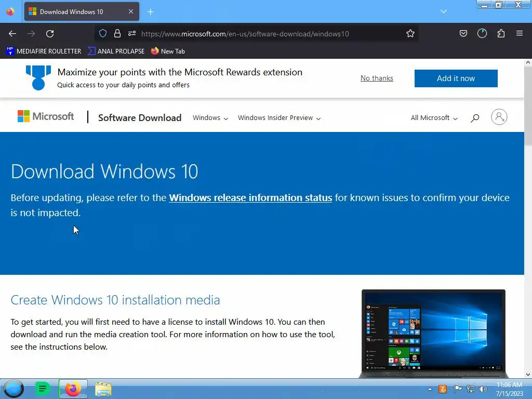
Task: Open volume speaker tray icon
Action: tap(483, 389)
